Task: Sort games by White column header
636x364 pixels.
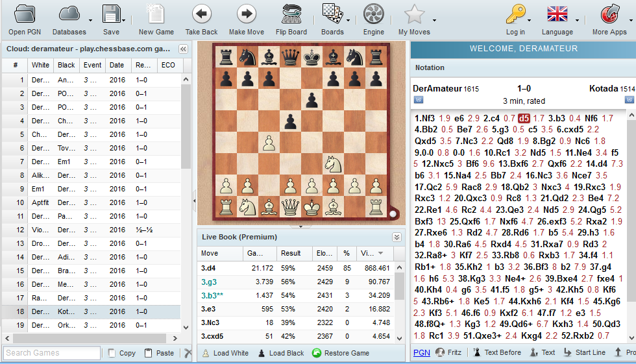Action: click(40, 66)
